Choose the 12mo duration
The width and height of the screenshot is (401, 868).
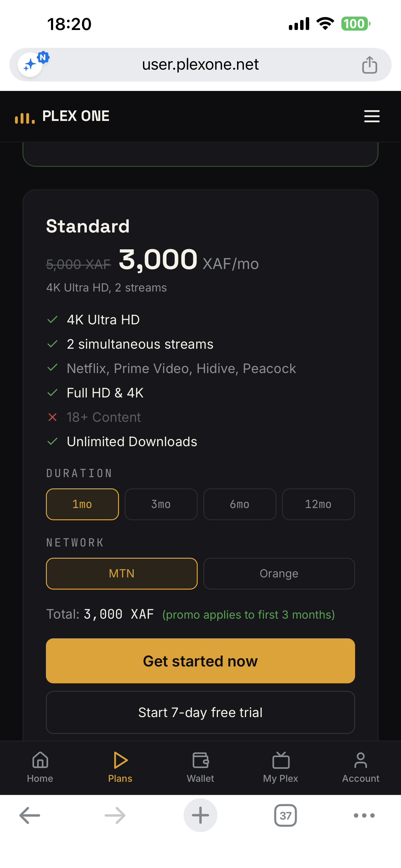click(318, 504)
